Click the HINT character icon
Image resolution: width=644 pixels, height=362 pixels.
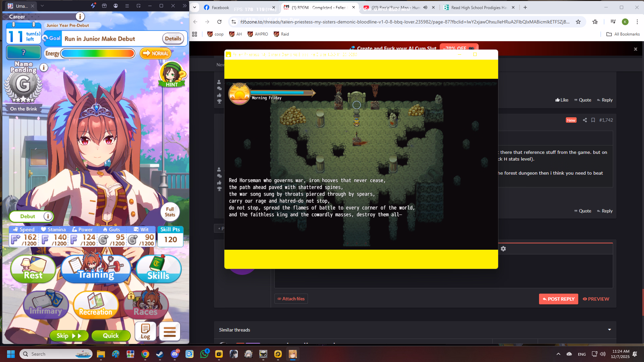tap(172, 74)
